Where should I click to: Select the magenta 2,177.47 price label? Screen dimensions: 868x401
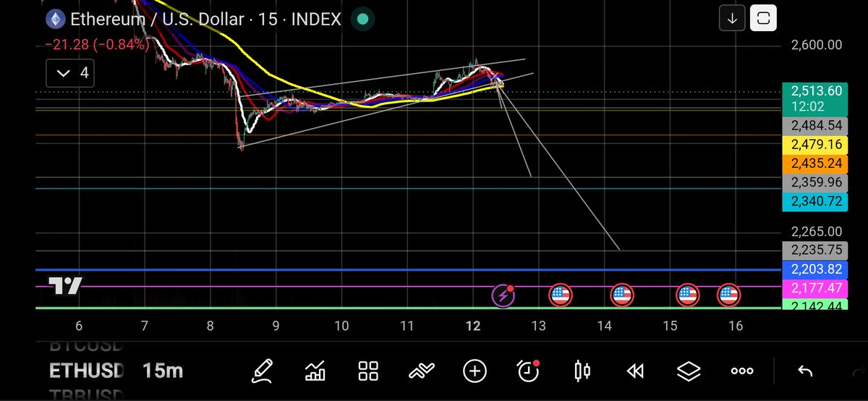[816, 287]
